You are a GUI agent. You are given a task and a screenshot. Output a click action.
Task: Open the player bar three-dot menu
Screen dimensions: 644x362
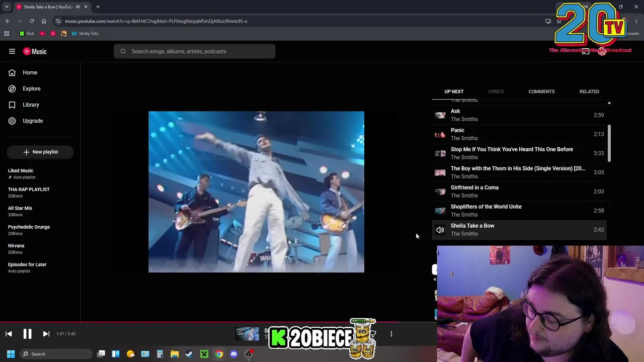coord(391,334)
